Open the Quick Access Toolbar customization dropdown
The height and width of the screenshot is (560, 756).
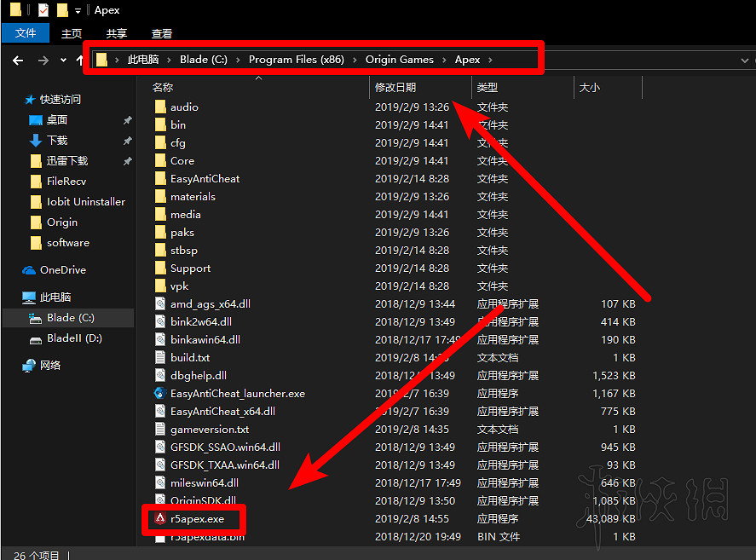78,9
